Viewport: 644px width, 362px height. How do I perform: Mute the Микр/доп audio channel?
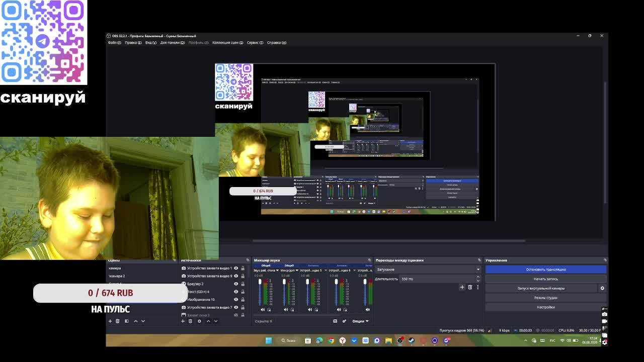pos(286,310)
